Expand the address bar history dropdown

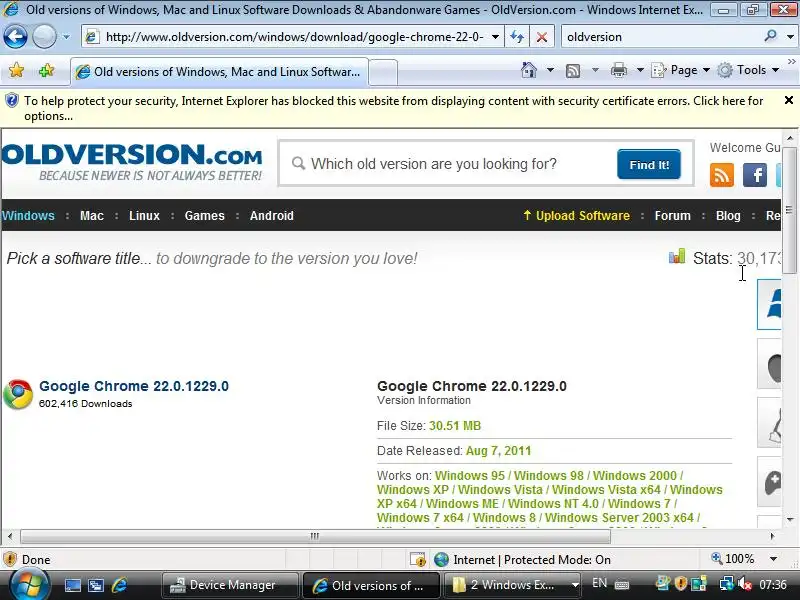point(495,37)
